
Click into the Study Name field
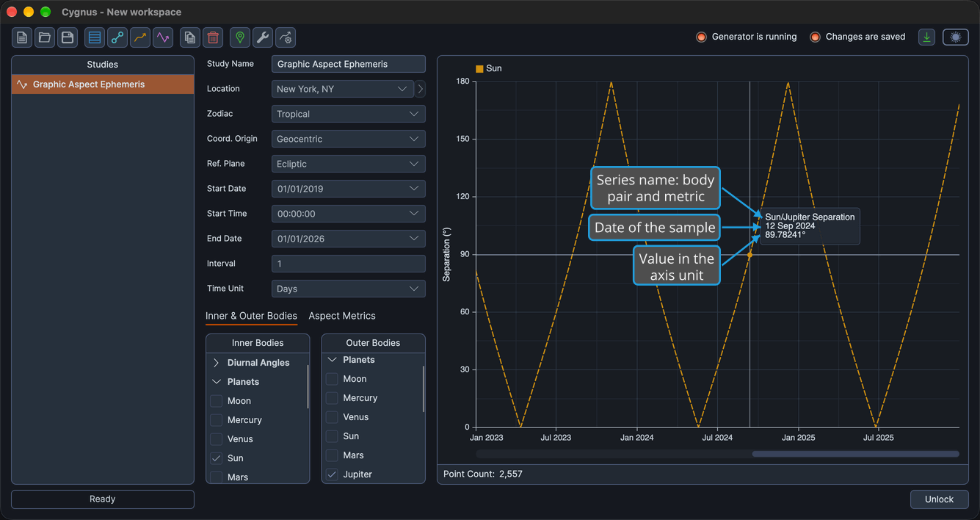point(349,64)
